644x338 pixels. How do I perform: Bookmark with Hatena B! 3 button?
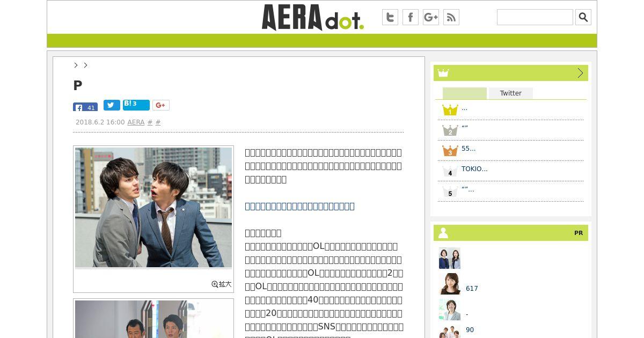coord(136,105)
